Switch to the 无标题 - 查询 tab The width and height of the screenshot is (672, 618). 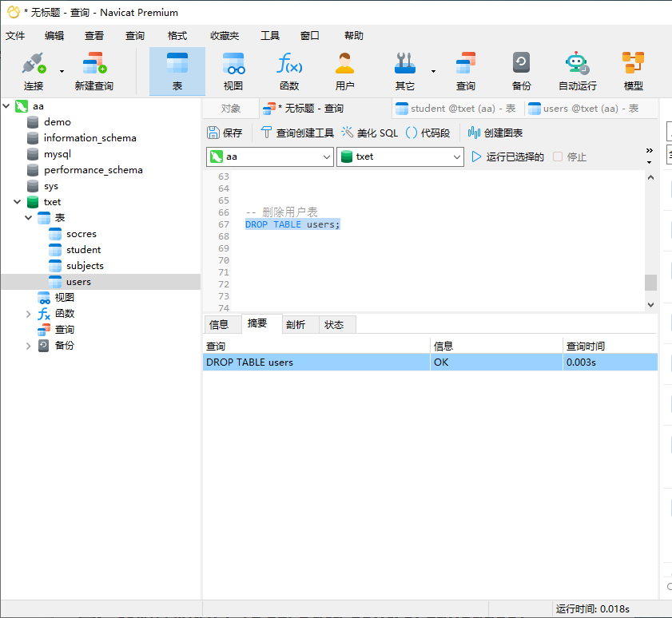click(x=325, y=109)
